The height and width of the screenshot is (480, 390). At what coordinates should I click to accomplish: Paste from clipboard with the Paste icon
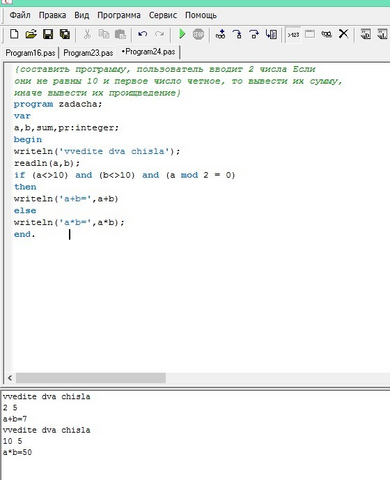coord(120,34)
